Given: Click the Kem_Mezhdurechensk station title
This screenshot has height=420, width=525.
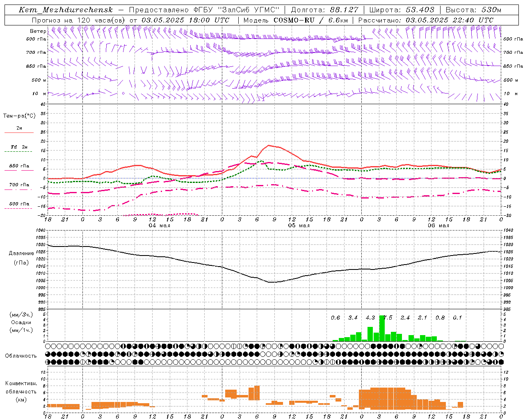Looking at the screenshot, I should (x=66, y=10).
